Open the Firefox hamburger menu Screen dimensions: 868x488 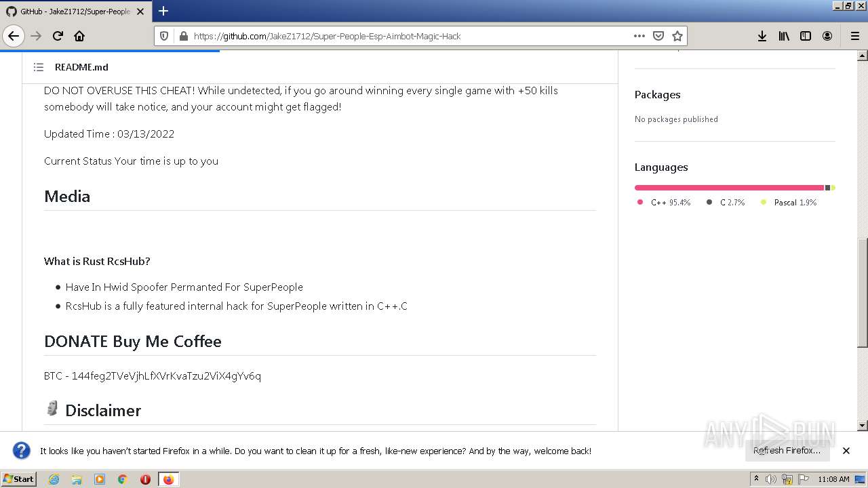point(854,36)
